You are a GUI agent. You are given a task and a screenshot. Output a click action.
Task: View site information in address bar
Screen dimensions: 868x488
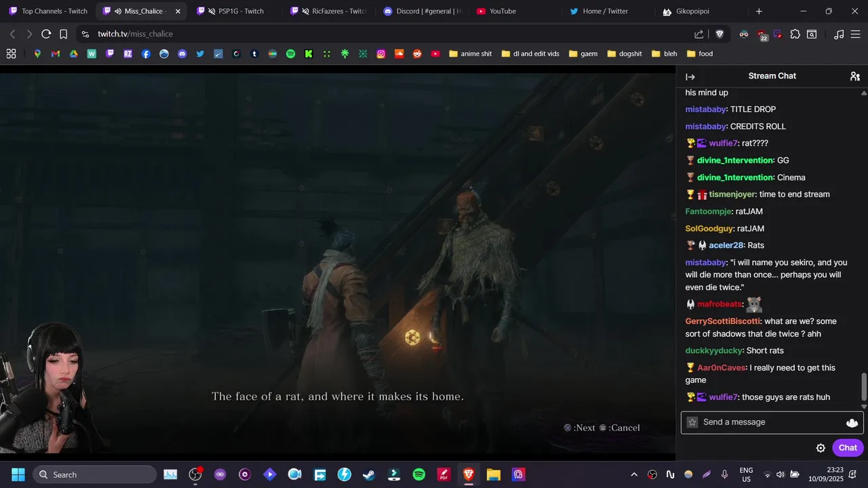pos(85,34)
